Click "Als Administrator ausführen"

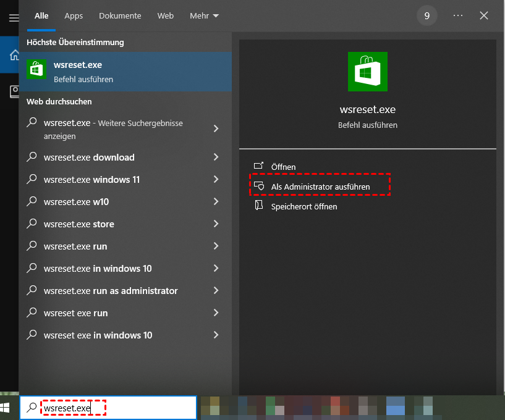pyautogui.click(x=320, y=187)
